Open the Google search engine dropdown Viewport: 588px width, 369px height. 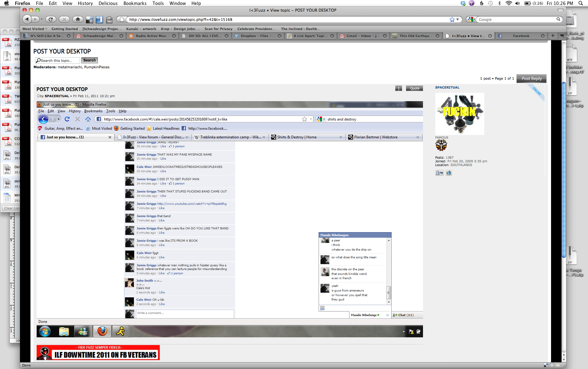471,19
